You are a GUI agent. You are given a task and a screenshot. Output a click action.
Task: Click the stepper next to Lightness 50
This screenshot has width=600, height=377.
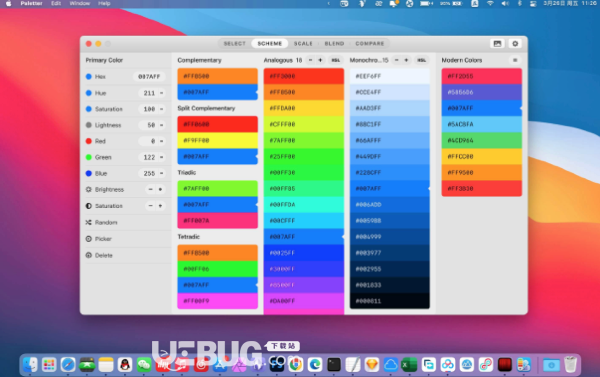pos(161,125)
